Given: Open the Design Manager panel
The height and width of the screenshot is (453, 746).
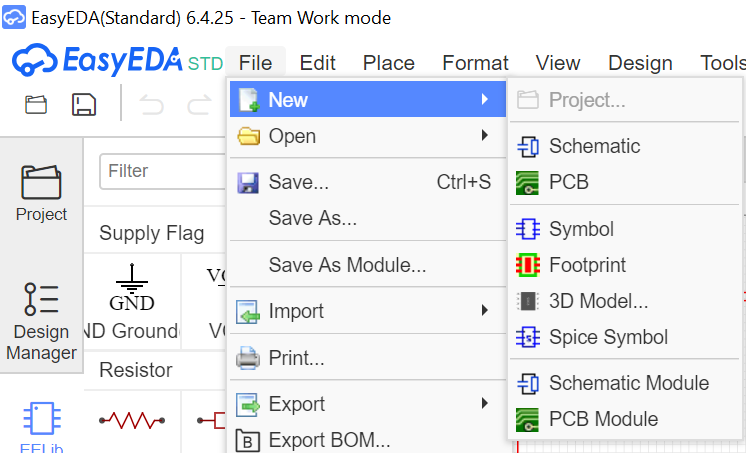Looking at the screenshot, I should pyautogui.click(x=41, y=321).
